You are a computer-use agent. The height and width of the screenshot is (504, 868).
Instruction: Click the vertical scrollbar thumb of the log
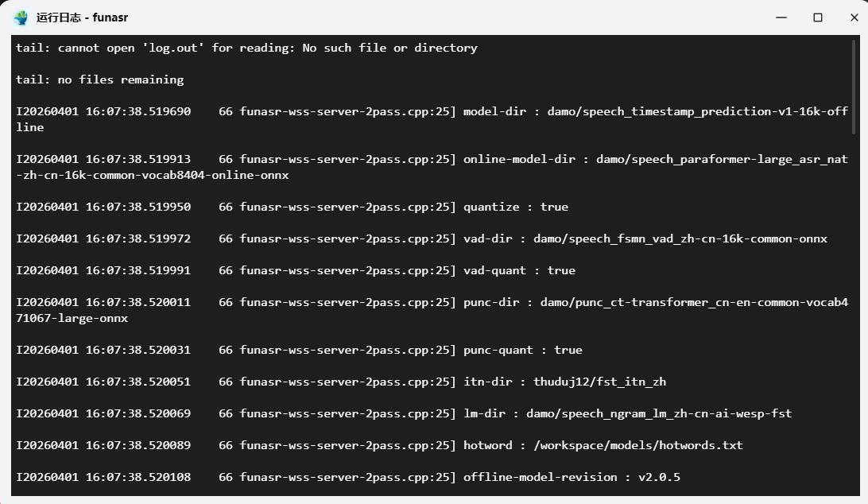coord(855,86)
